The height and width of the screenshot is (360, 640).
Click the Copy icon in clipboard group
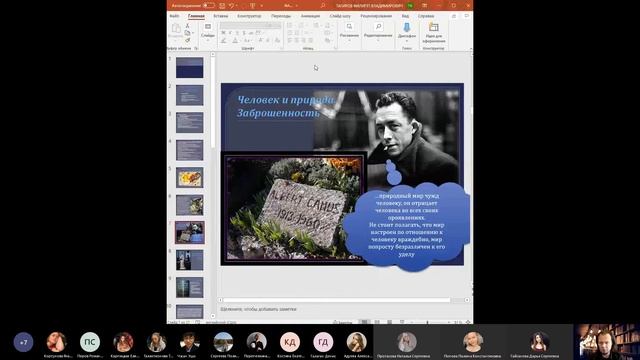[187, 33]
